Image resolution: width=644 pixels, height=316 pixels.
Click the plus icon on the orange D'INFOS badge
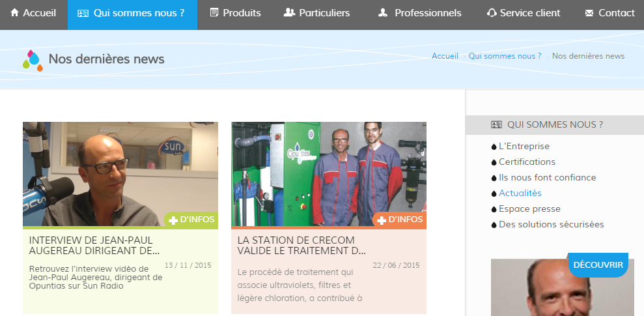pos(382,220)
